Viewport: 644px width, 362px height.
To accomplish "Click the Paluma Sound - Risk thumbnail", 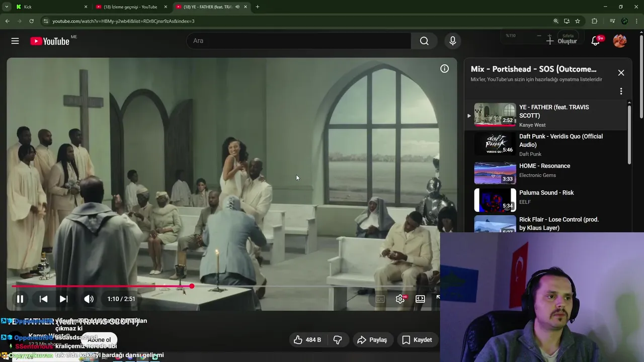I will click(x=495, y=200).
